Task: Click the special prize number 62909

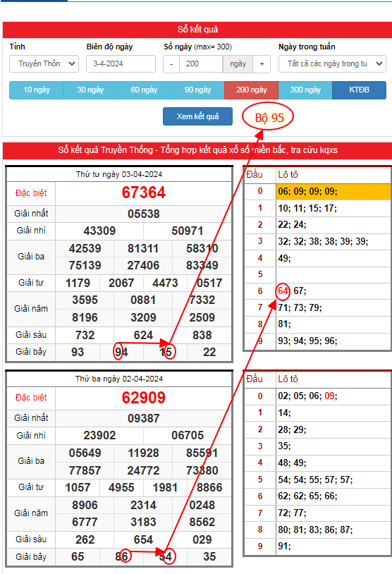Action: coord(144,398)
